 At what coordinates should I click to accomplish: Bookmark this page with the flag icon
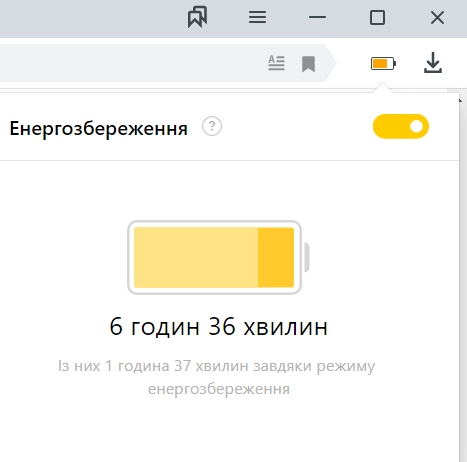308,64
